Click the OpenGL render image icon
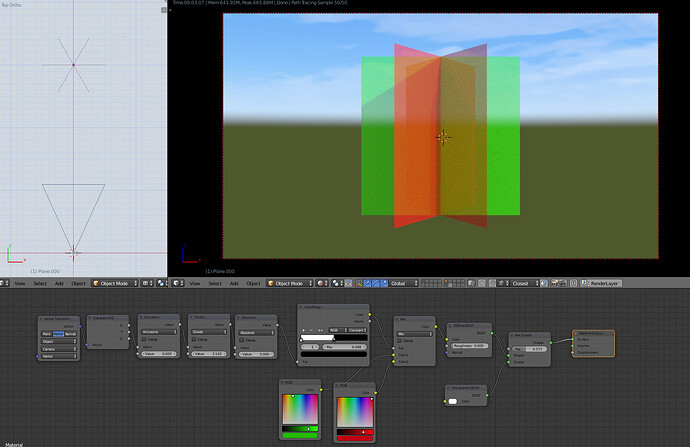Screen dimensions: 690x447 tap(554, 283)
